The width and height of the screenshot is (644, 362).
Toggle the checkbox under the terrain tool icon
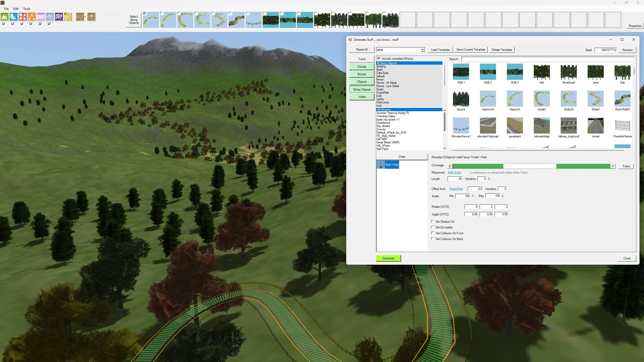click(x=4, y=24)
